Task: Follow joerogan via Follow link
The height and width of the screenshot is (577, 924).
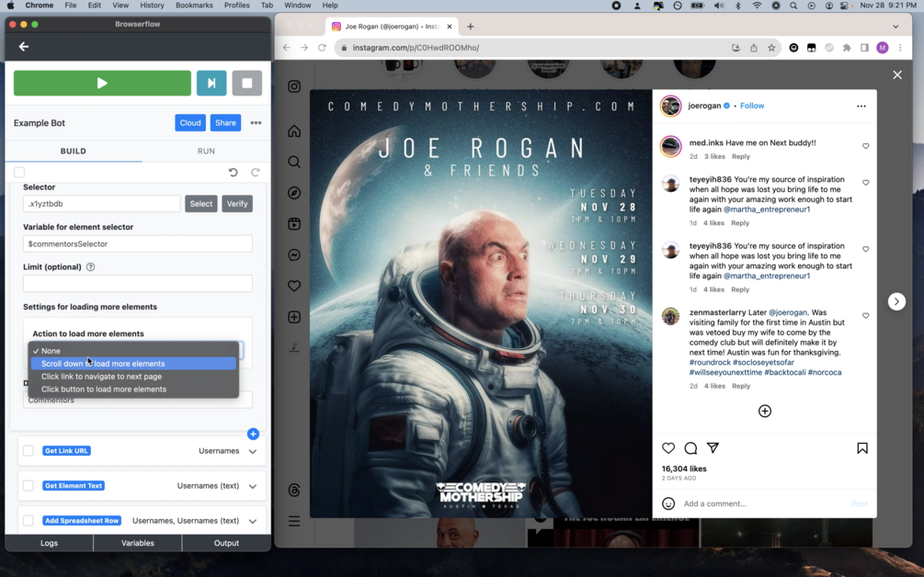Action: 752,106
